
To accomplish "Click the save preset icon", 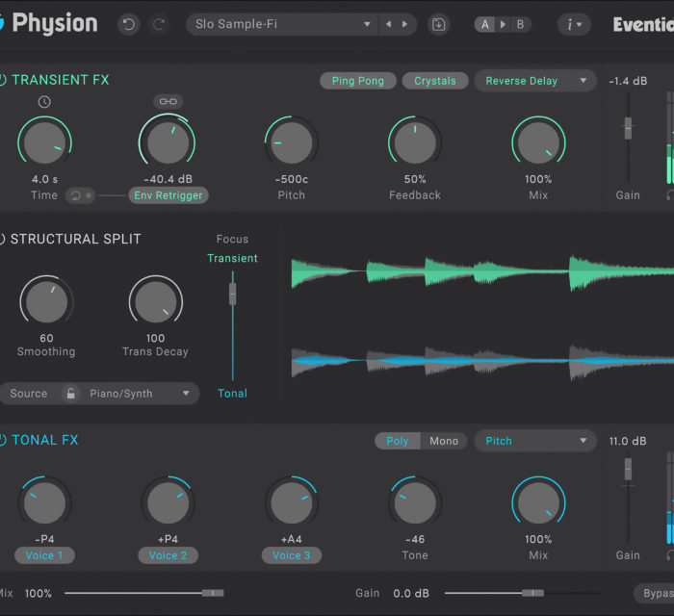I will pyautogui.click(x=438, y=24).
